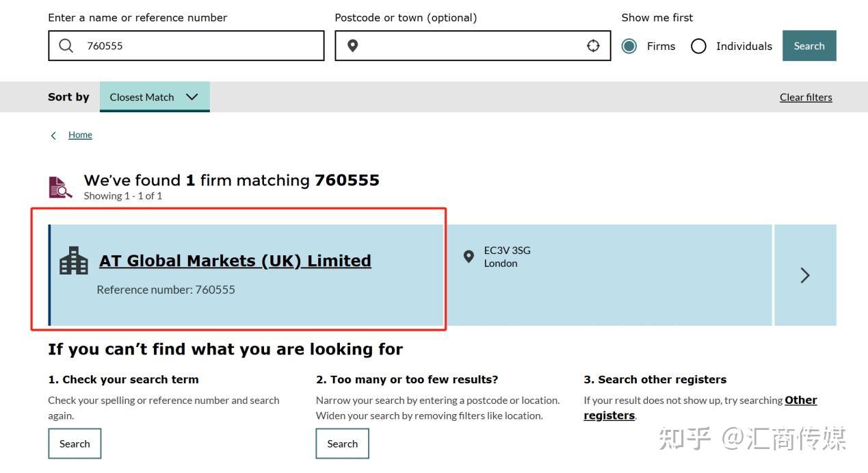Click the back chevron beside Home

[x=54, y=136]
